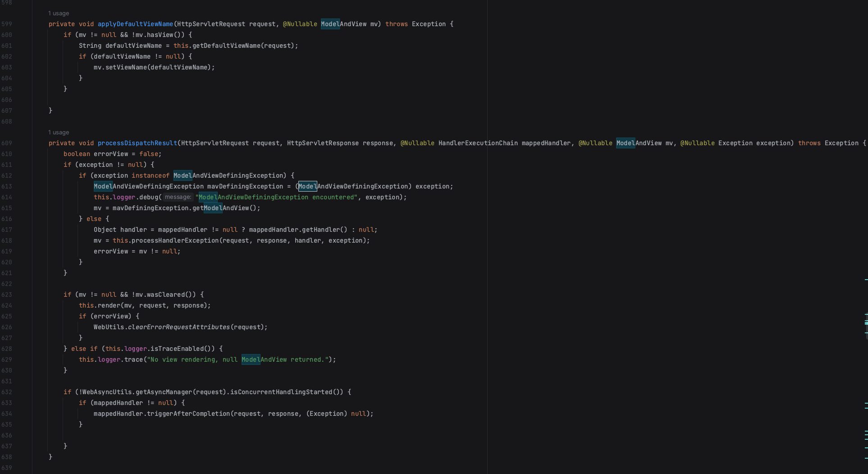Click the WebAsyncUtils class reference
868x474 pixels.
point(107,392)
